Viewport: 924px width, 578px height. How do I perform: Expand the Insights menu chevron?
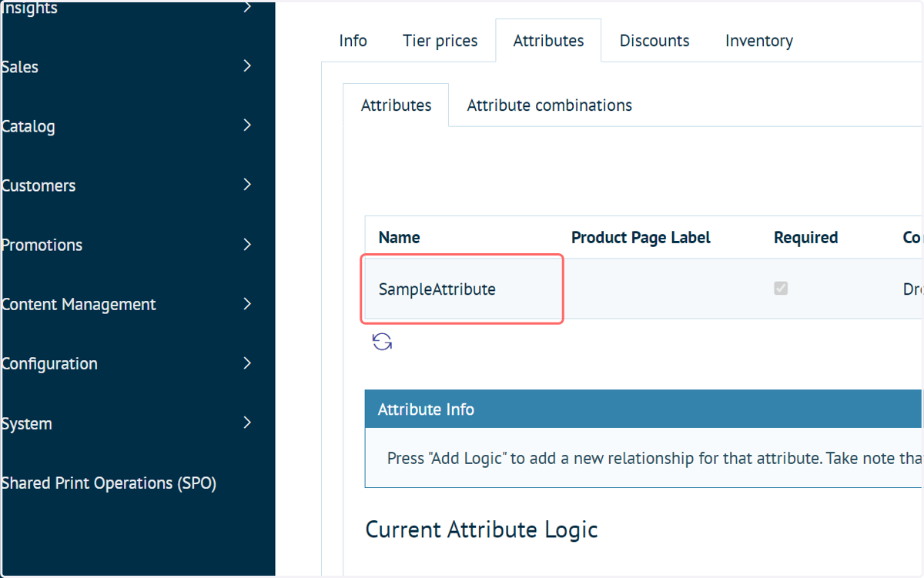pyautogui.click(x=247, y=8)
